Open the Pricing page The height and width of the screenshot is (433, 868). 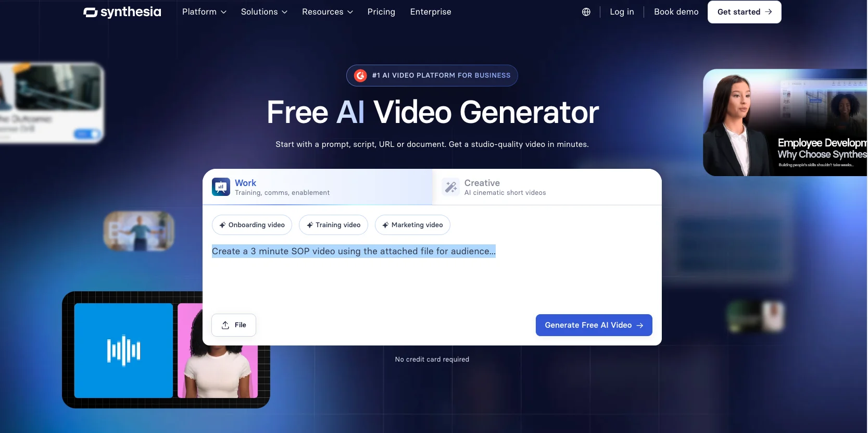click(381, 12)
